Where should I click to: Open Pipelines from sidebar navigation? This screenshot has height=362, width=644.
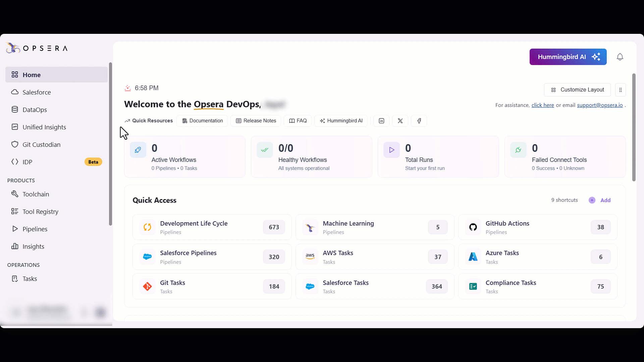35,229
